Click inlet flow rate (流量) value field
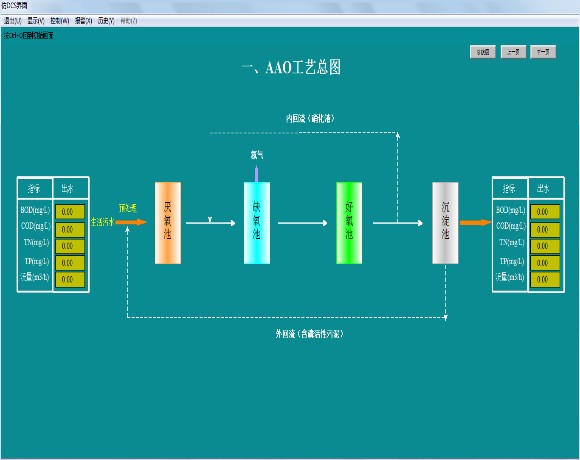The width and height of the screenshot is (580, 460). click(70, 280)
